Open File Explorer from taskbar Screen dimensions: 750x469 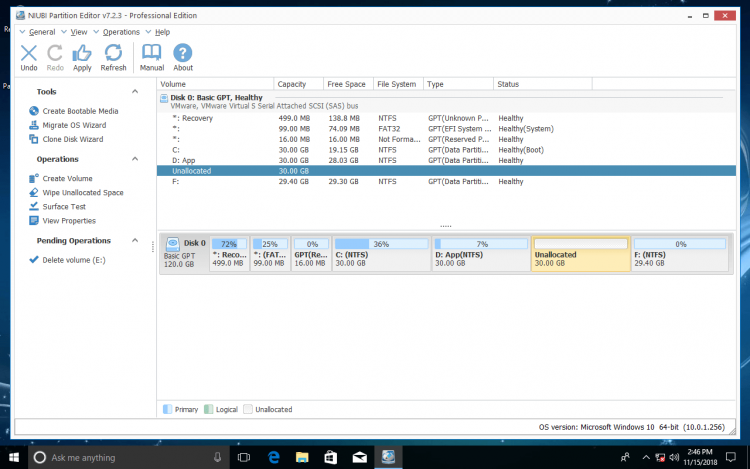tap(302, 458)
